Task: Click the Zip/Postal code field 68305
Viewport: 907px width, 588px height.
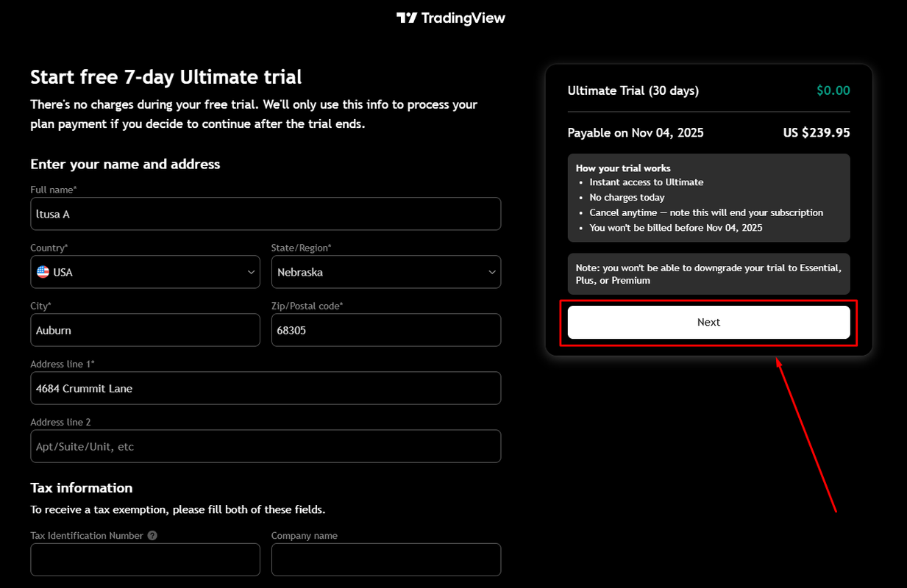Action: click(x=386, y=330)
